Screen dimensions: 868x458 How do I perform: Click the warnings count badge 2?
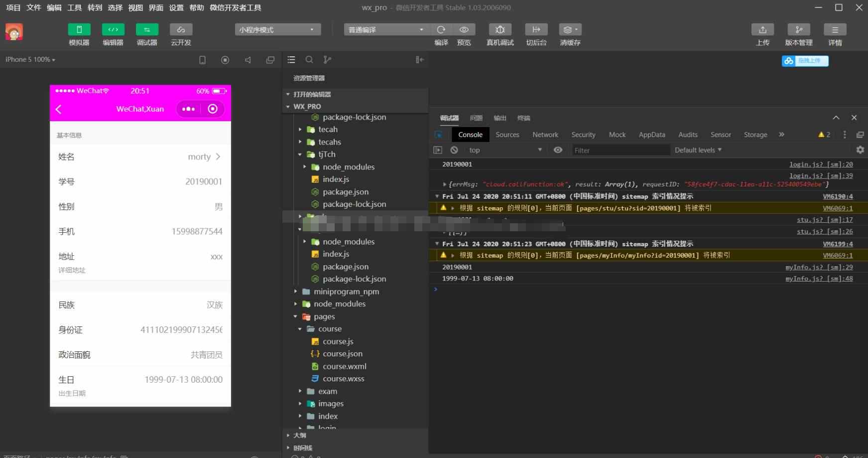[824, 135]
